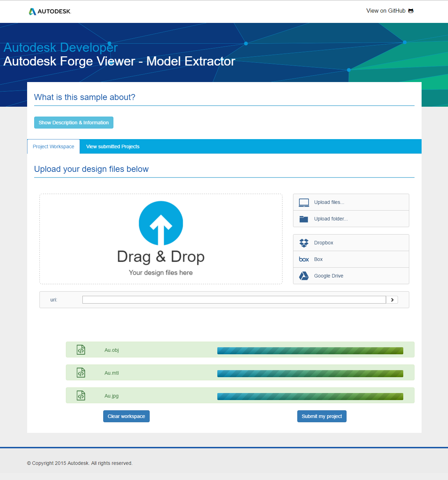Click the Au.jpg upload progress bar
The image size is (448, 480).
pos(310,397)
